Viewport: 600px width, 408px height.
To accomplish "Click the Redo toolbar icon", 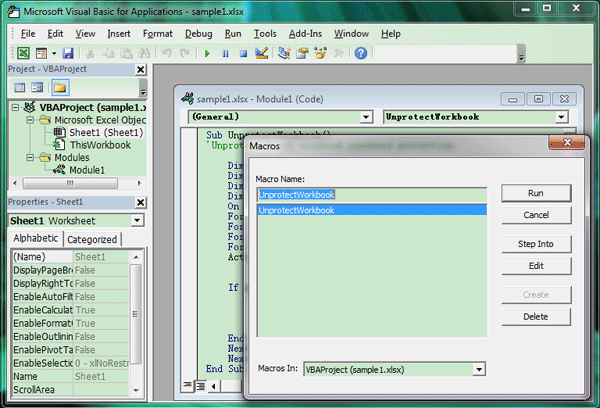I will 184,53.
